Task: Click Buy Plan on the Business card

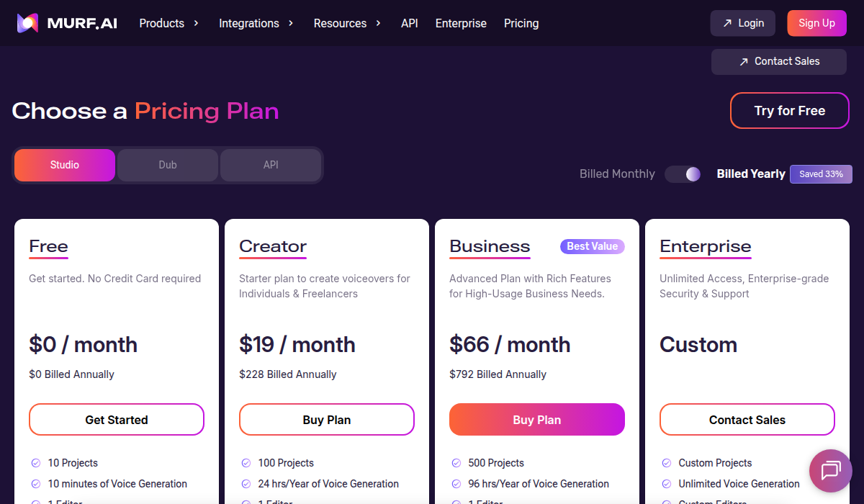Action: point(536,419)
